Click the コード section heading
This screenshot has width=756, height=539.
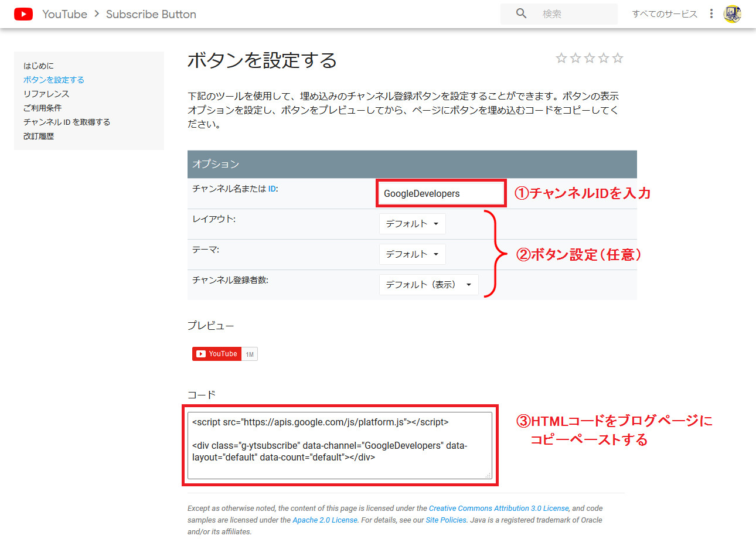[202, 395]
